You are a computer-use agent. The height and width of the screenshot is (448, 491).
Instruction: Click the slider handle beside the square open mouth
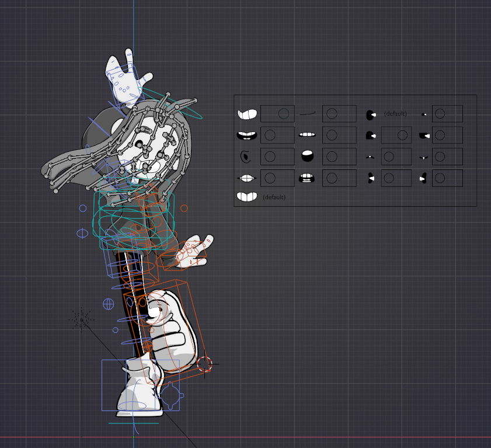(x=332, y=178)
